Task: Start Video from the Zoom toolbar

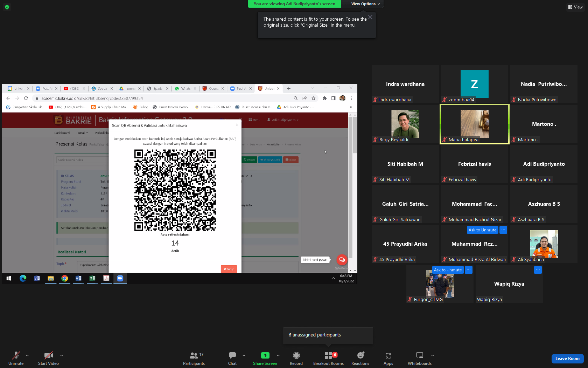Action: [48, 358]
